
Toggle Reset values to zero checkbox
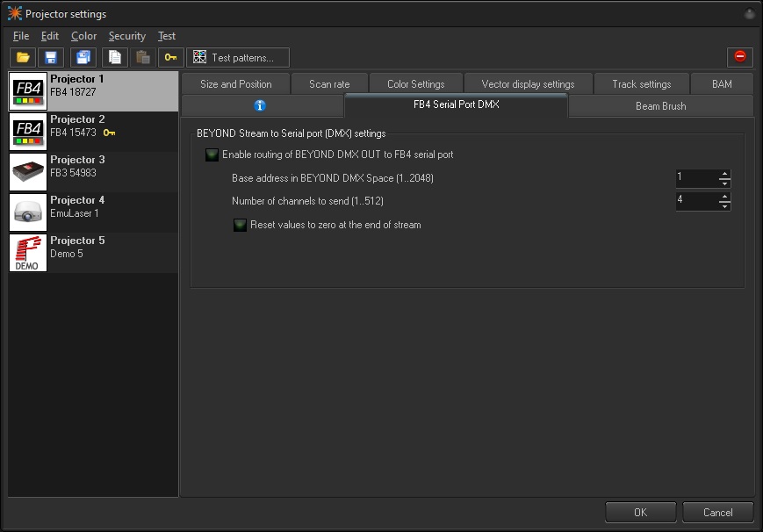pos(240,225)
